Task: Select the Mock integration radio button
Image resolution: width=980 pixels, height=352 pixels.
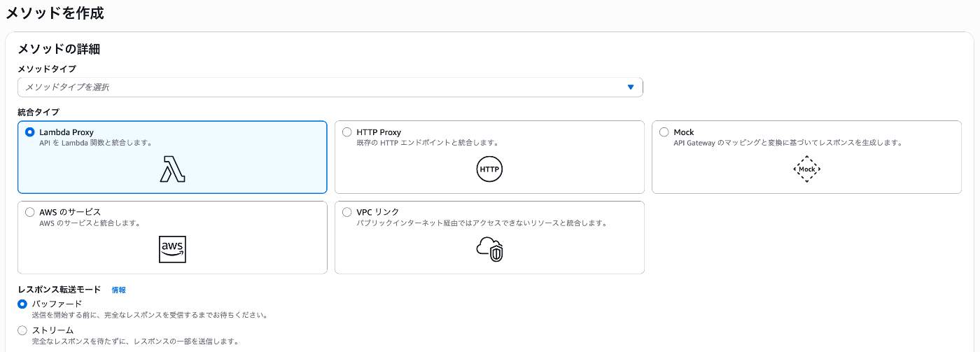Action: (664, 132)
